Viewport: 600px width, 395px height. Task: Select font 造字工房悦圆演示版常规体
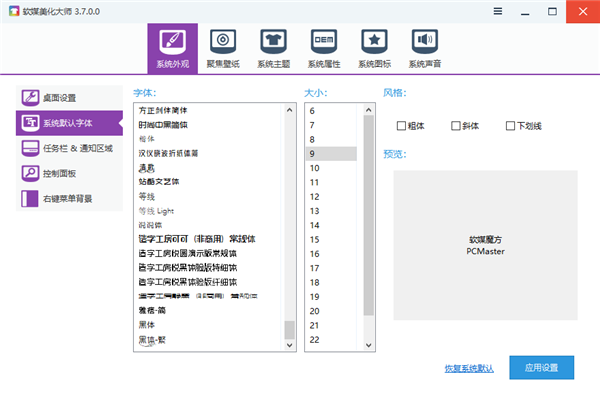click(188, 253)
